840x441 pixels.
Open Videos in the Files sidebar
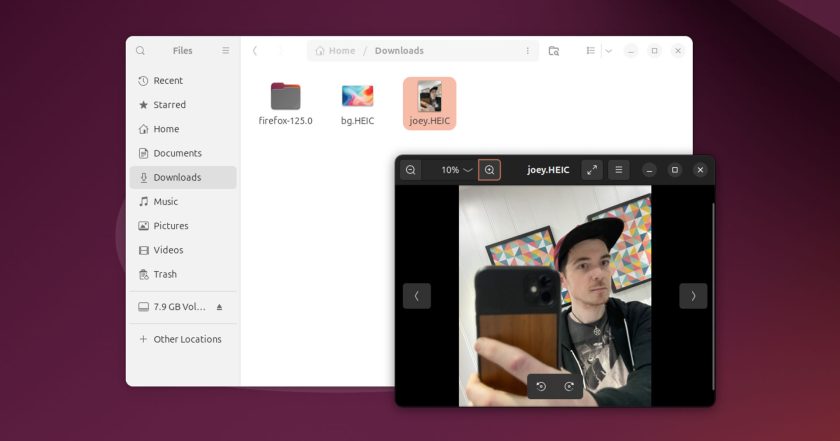[x=183, y=250]
